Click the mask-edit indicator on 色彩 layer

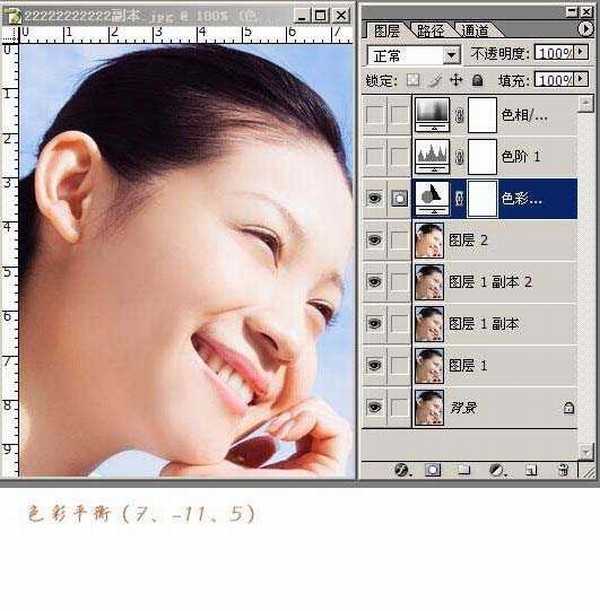[x=399, y=198]
